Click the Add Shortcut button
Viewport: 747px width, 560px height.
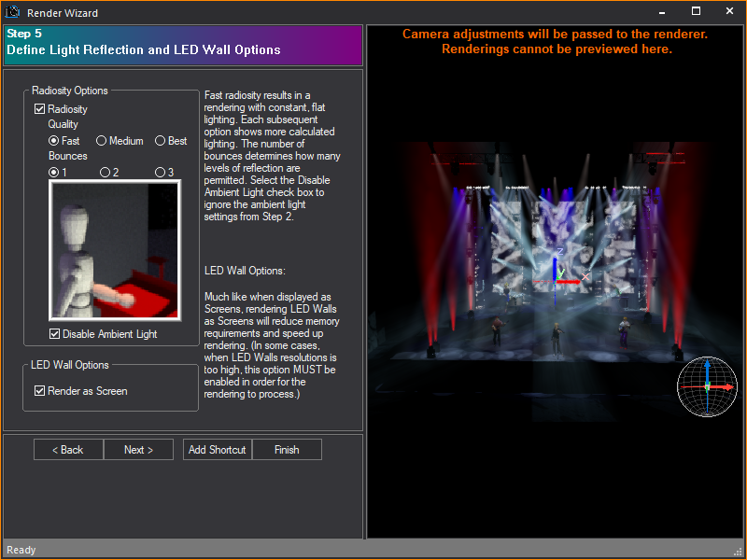pyautogui.click(x=217, y=449)
